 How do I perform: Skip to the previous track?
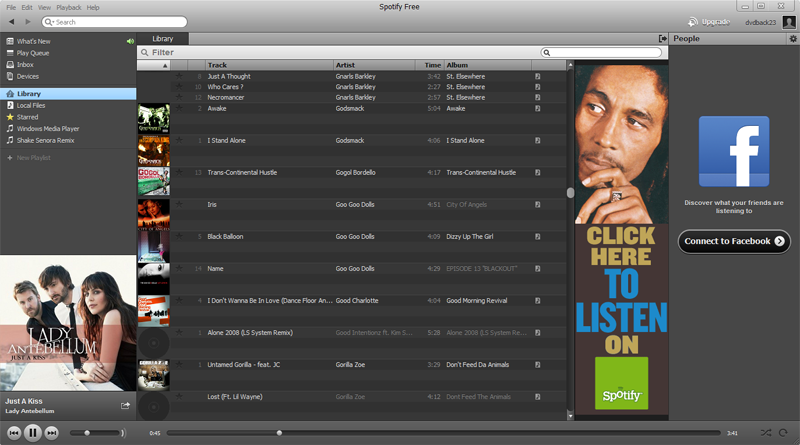[14, 433]
